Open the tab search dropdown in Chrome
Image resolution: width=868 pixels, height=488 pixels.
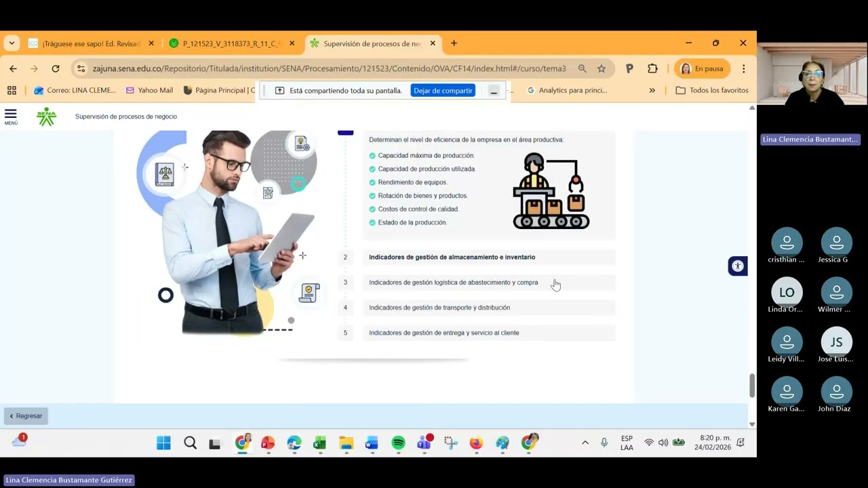coord(12,43)
